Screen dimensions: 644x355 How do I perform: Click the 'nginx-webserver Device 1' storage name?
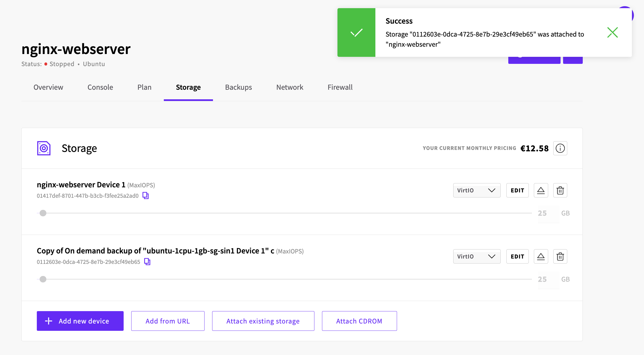pos(81,185)
